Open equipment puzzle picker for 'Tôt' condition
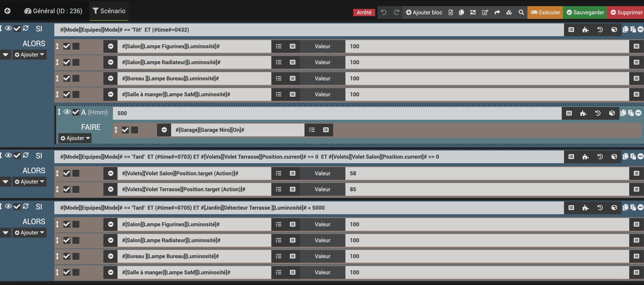Image resolution: width=644 pixels, height=285 pixels. click(x=586, y=30)
